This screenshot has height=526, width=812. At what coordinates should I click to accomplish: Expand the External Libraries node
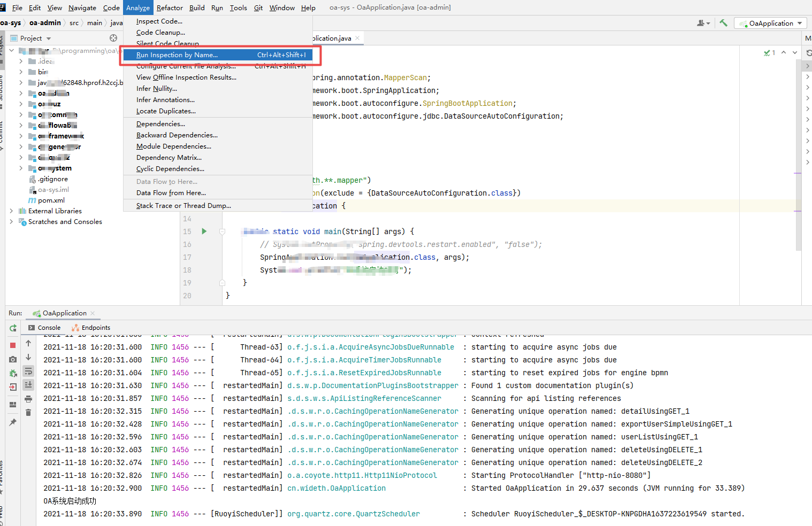pyautogui.click(x=11, y=211)
